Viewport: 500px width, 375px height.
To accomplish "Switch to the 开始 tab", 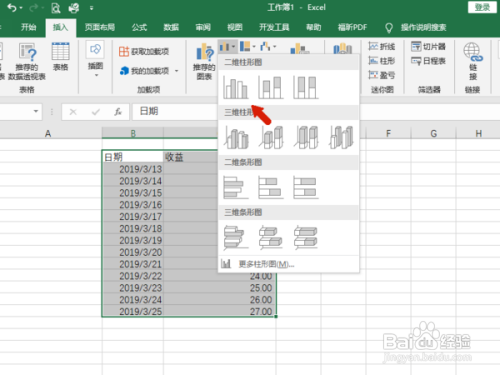I will tap(28, 27).
